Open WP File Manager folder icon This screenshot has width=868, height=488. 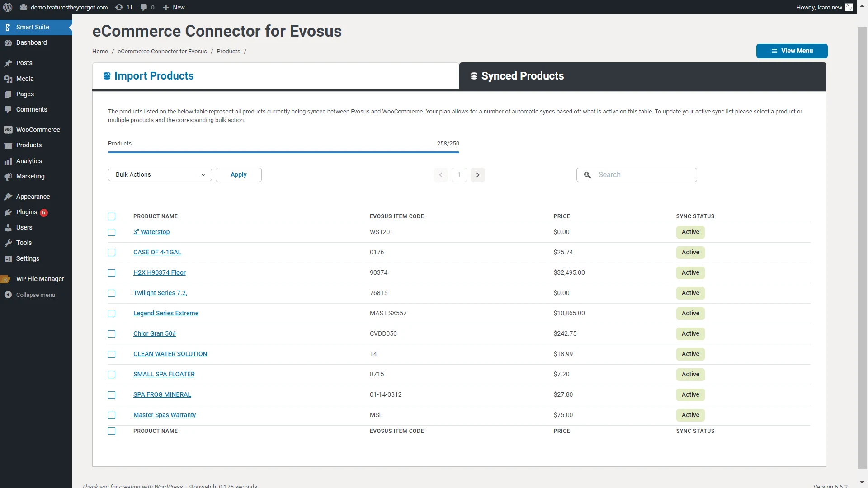(x=6, y=279)
